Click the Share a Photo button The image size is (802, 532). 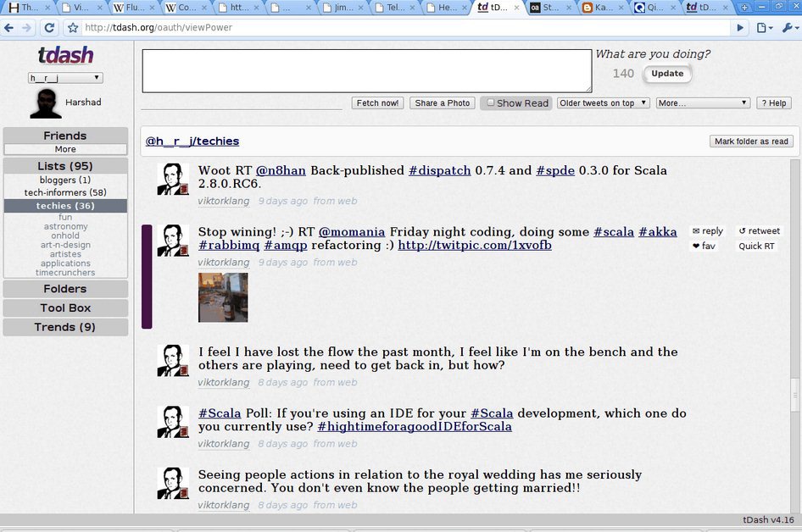click(443, 103)
